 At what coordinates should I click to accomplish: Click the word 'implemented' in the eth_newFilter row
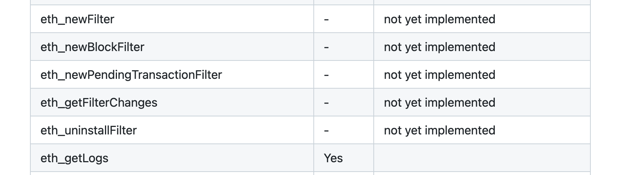[460, 19]
